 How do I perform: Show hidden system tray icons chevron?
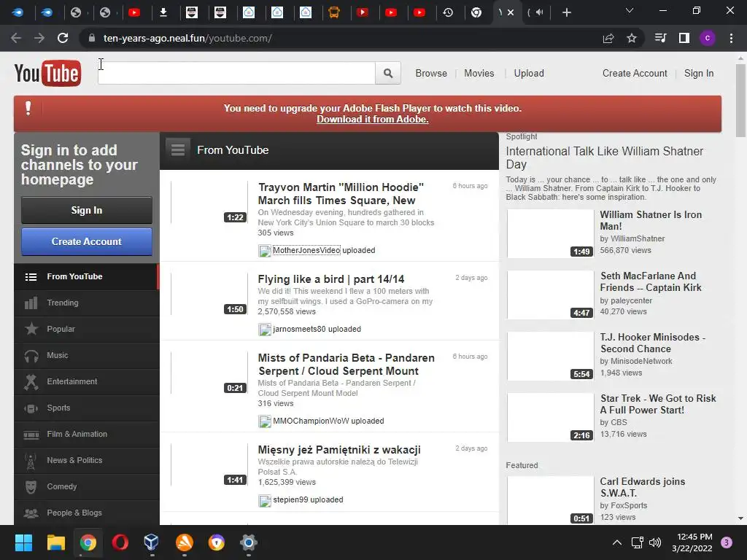click(616, 542)
